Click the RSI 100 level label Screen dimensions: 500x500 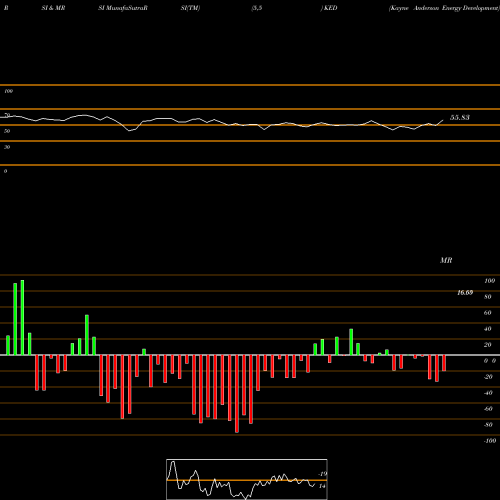click(x=9, y=91)
